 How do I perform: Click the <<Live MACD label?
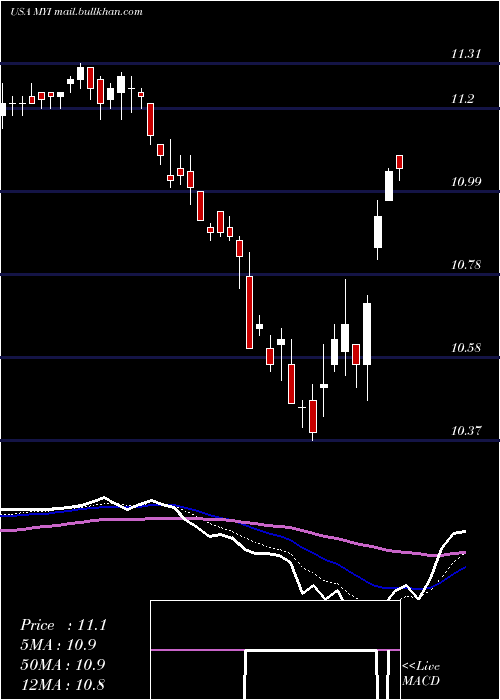pos(421,673)
